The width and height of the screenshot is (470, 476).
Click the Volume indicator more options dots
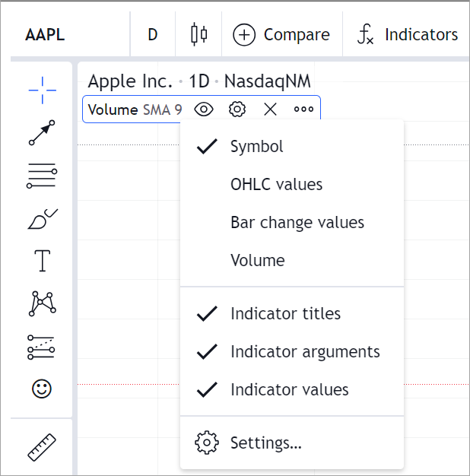(303, 109)
